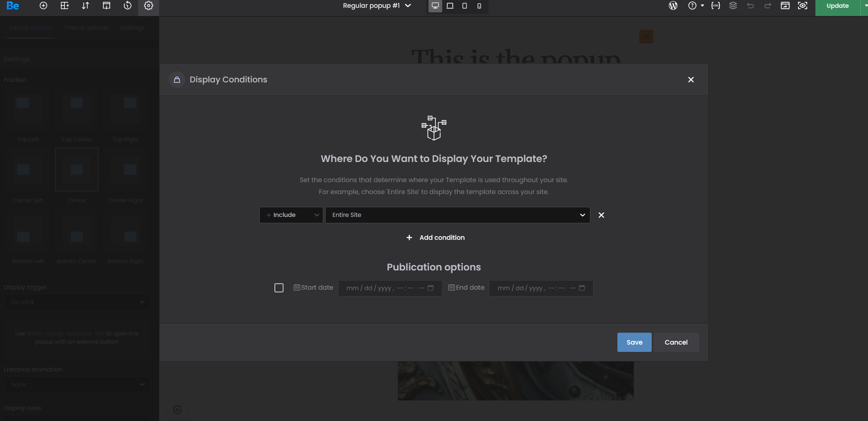868x421 pixels.
Task: Switch to the Theme options tab
Action: (86, 28)
